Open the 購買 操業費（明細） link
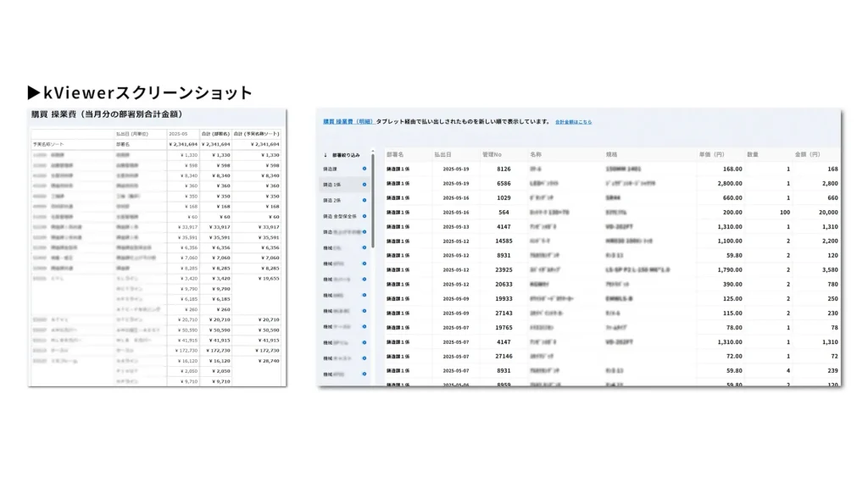 point(348,122)
